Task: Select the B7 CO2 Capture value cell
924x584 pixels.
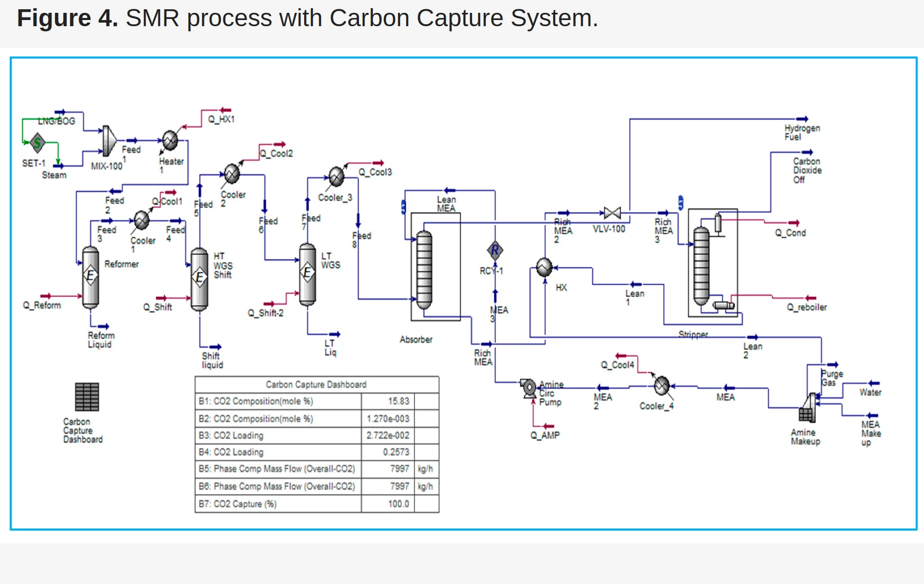Action: click(x=387, y=504)
